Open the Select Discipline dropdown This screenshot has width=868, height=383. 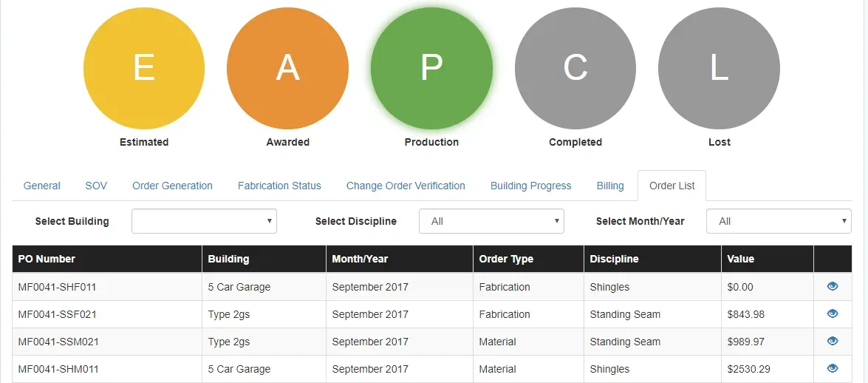pyautogui.click(x=491, y=221)
